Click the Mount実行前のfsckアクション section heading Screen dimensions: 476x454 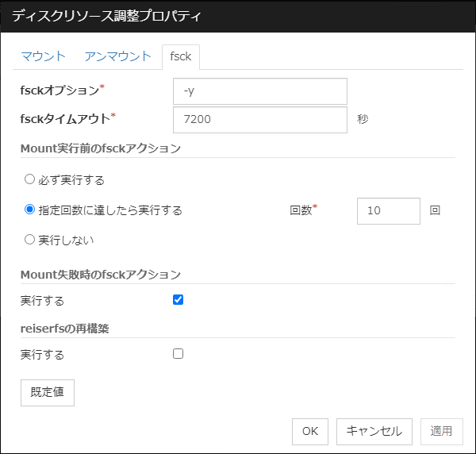(x=101, y=148)
